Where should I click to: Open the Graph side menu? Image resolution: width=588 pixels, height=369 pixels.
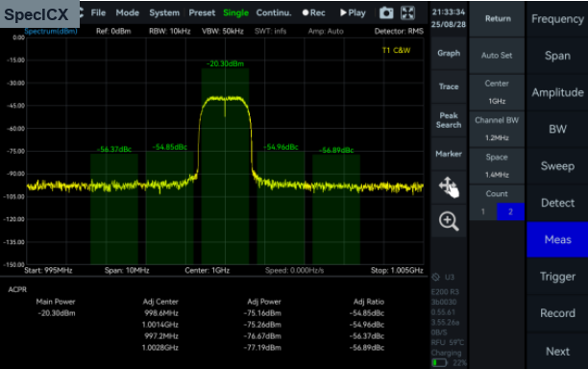point(449,53)
